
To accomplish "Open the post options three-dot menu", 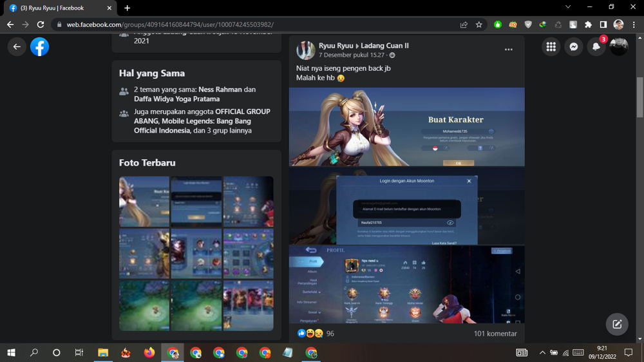I will pyautogui.click(x=509, y=50).
